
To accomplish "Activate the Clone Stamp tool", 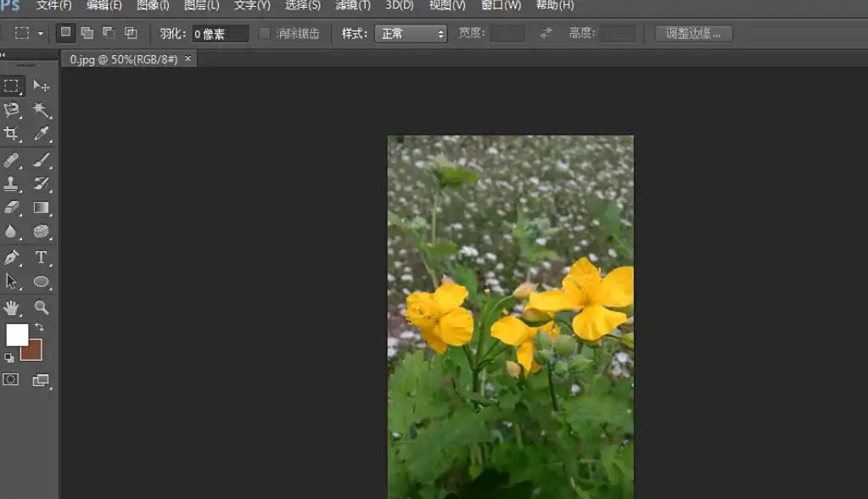I will [x=12, y=184].
